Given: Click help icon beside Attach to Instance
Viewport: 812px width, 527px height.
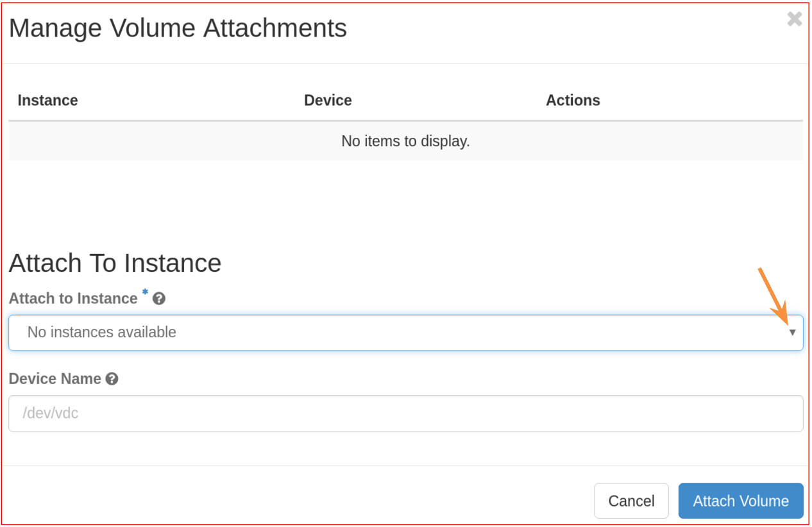Looking at the screenshot, I should 159,299.
